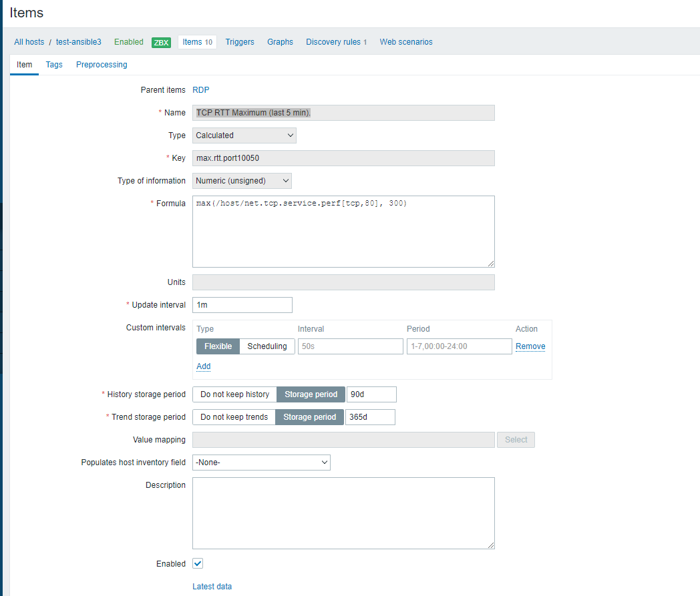Switch to the Tags tab
This screenshot has height=596, width=700.
click(54, 65)
